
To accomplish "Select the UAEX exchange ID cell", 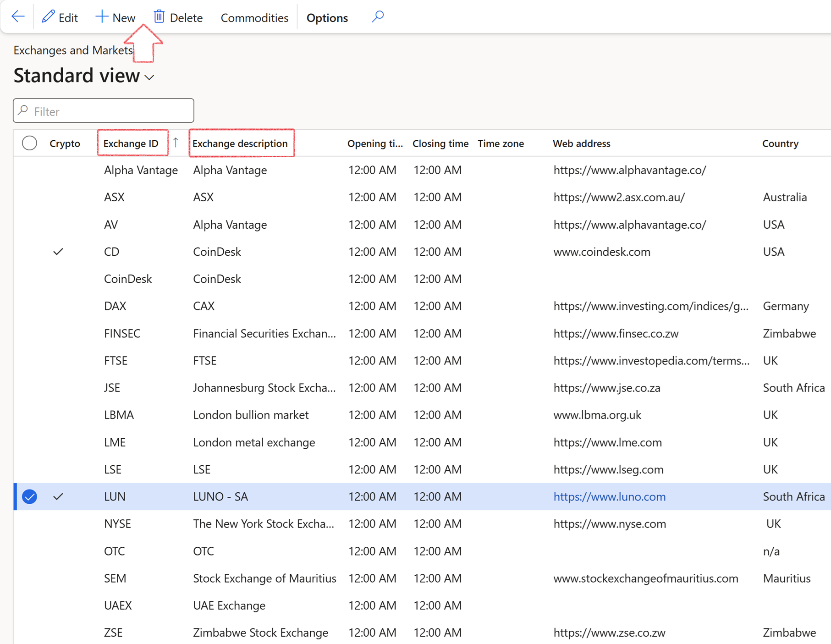I will pos(118,605).
